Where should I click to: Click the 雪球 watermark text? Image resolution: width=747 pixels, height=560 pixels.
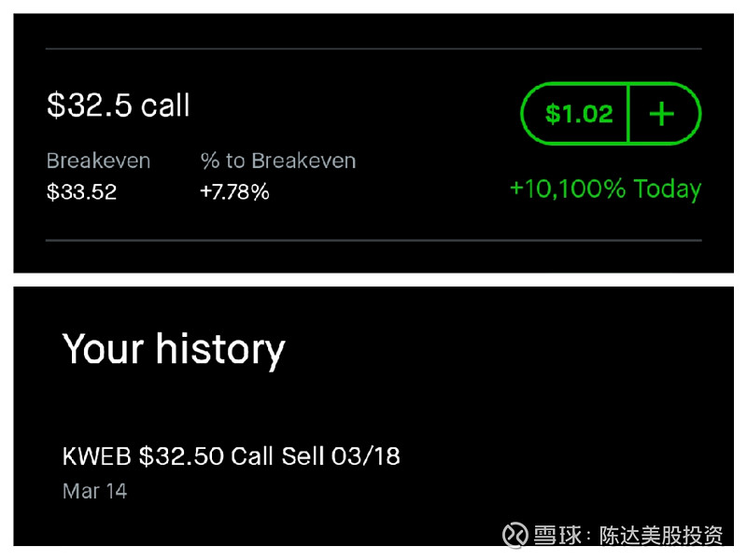point(557,535)
